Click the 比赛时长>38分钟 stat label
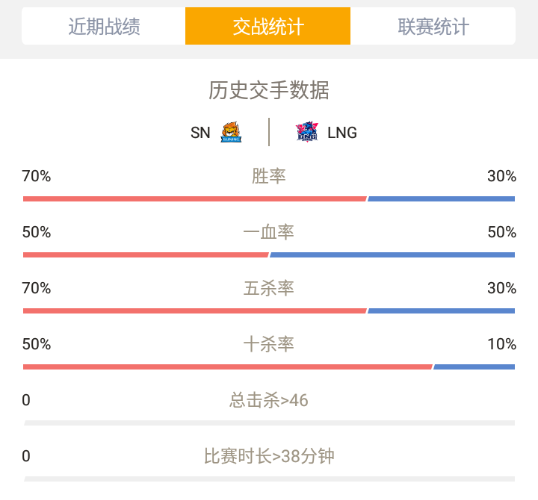Screen dimensions: 538x500 269,456
